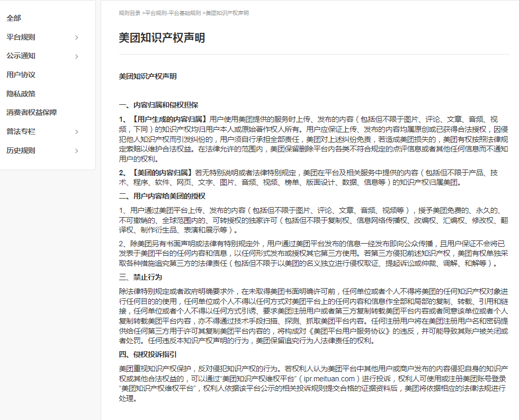Open the 公示通知 sidebar item
The image size is (519, 420).
coord(21,56)
